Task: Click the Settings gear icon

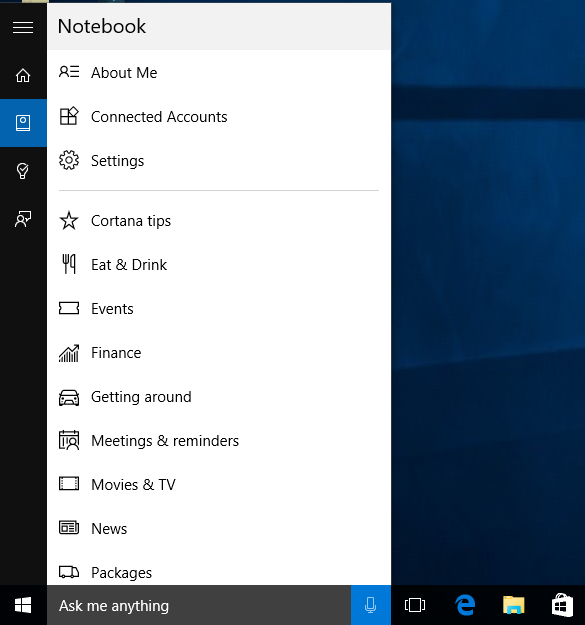Action: [x=69, y=160]
